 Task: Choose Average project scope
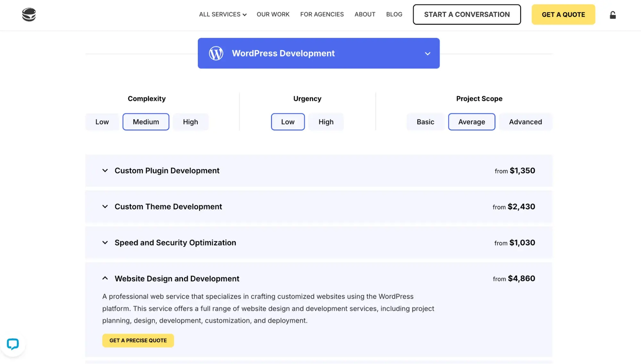(471, 122)
